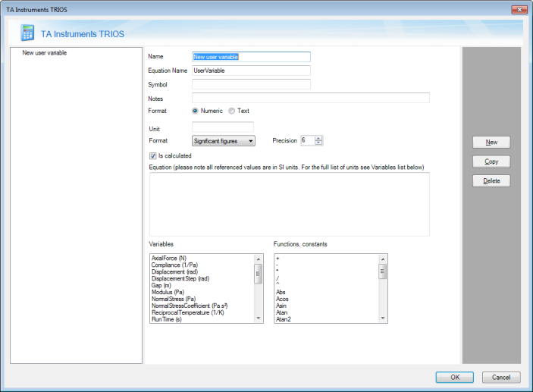This screenshot has width=533, height=392.
Task: Select ReciprocalTemperature (1/K) variable
Action: click(x=187, y=312)
